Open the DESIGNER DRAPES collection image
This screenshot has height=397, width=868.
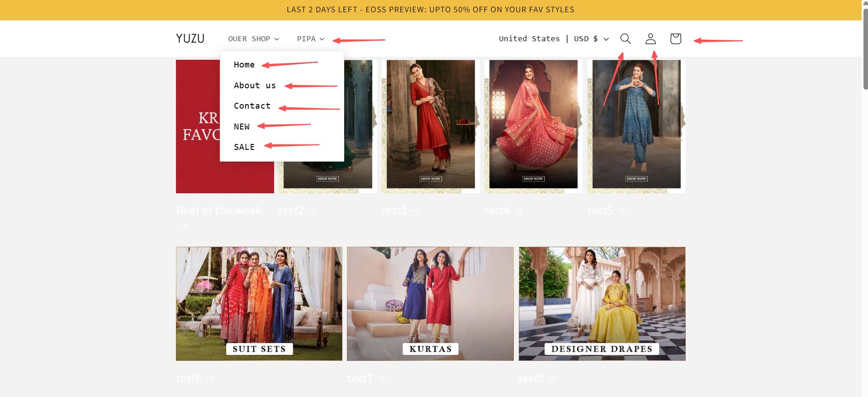(602, 304)
